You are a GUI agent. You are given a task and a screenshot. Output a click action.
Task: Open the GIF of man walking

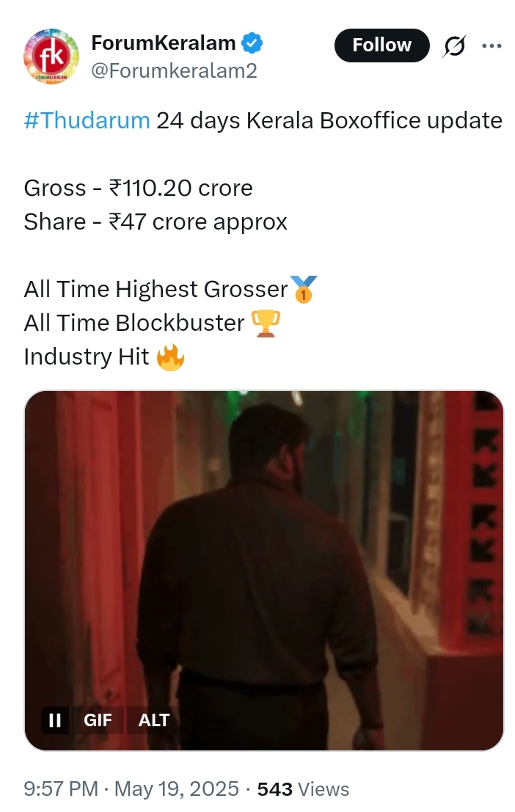263,570
